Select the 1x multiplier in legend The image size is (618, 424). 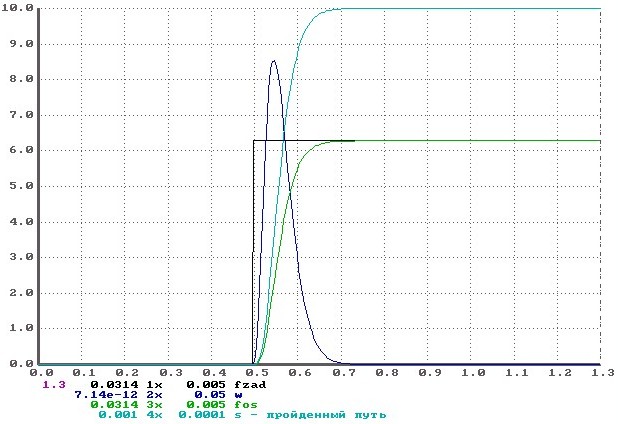[154, 385]
